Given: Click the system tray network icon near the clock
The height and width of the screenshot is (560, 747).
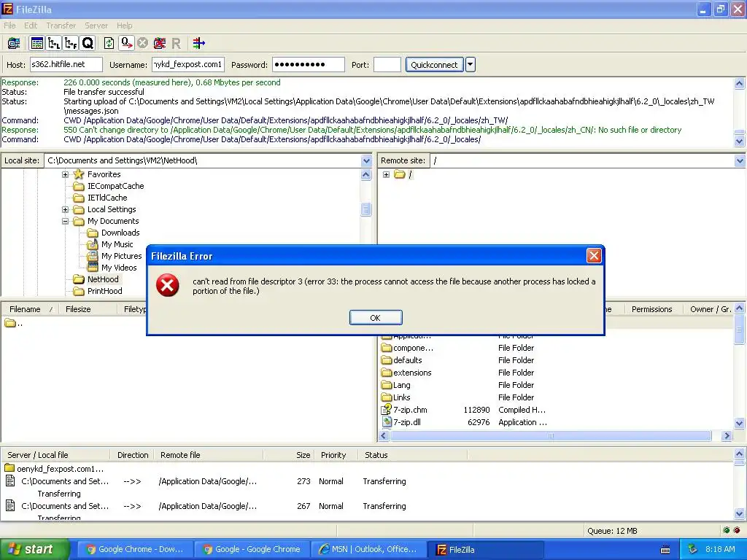Looking at the screenshot, I should [692, 549].
